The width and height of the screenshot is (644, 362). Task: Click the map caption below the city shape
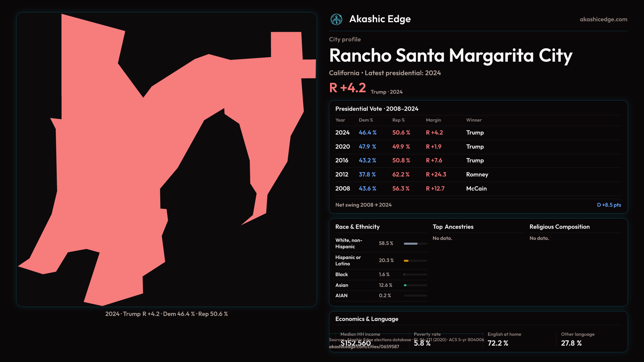166,314
